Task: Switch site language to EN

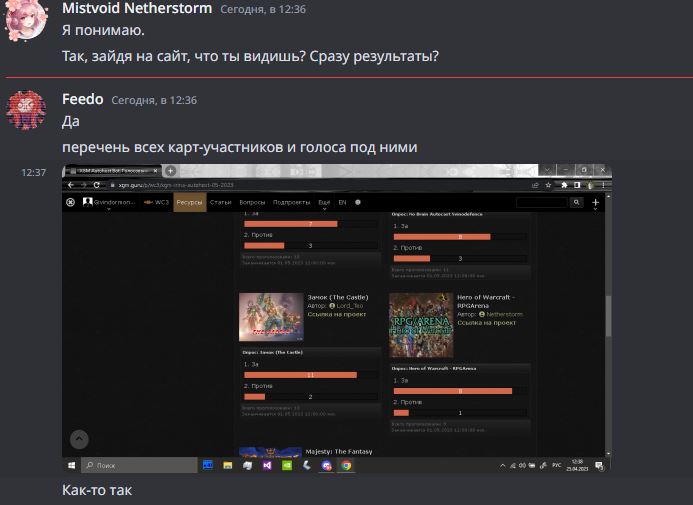Action: click(342, 202)
